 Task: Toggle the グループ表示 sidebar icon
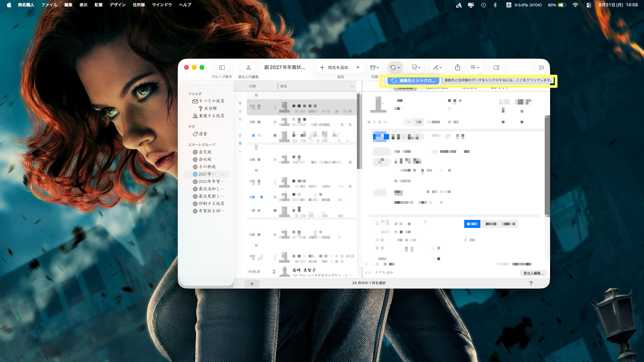coord(222,67)
